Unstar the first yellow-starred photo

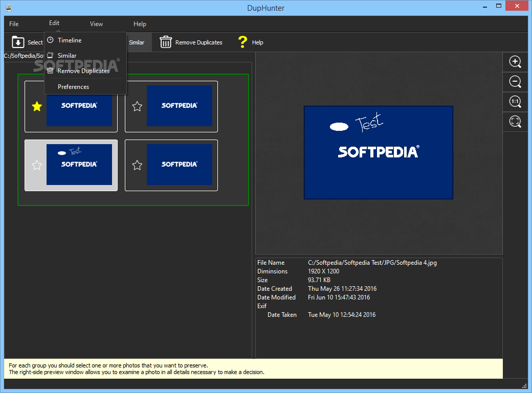tap(37, 106)
